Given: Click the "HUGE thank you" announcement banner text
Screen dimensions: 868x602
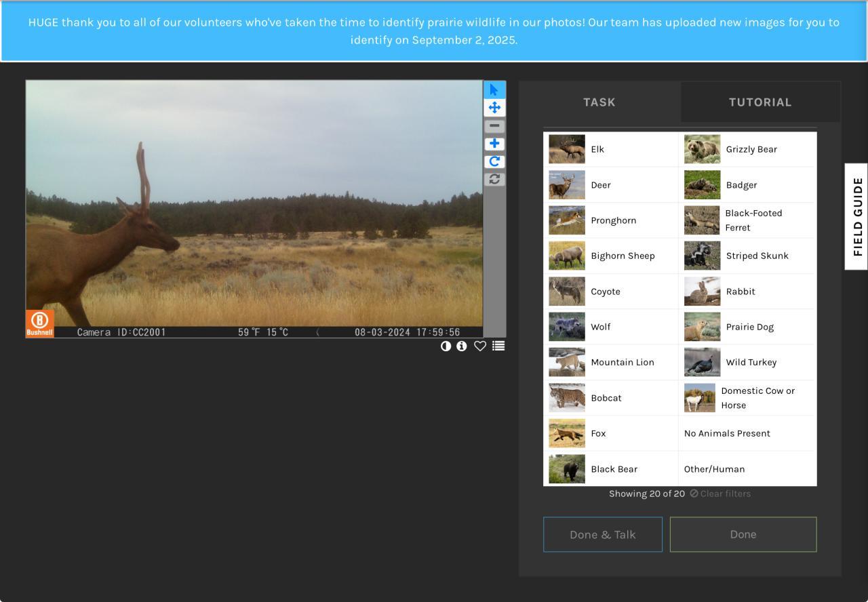Looking at the screenshot, I should click(434, 31).
